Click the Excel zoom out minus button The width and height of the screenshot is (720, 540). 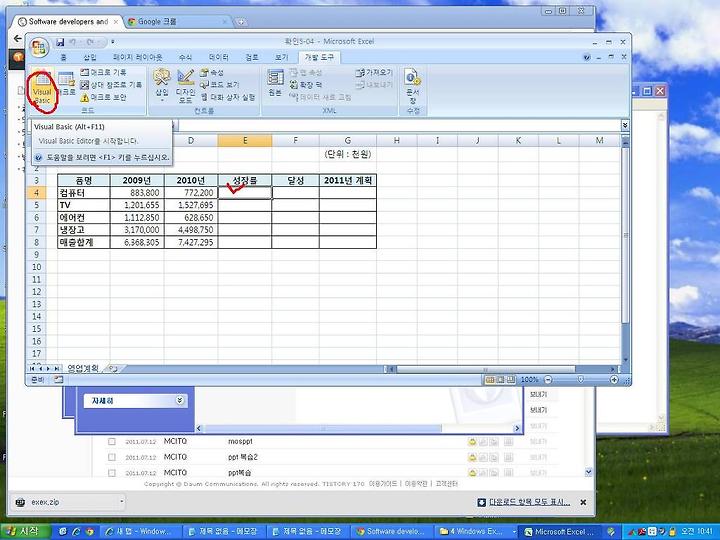(548, 380)
